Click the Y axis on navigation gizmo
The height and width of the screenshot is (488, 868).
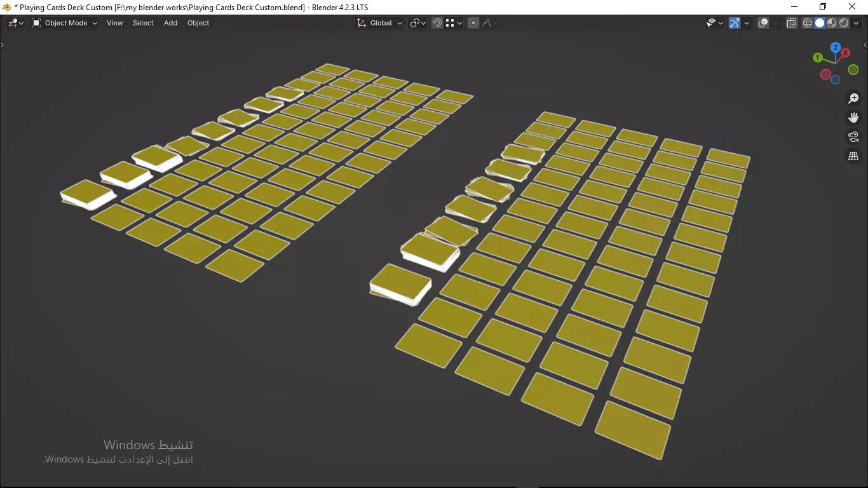818,58
